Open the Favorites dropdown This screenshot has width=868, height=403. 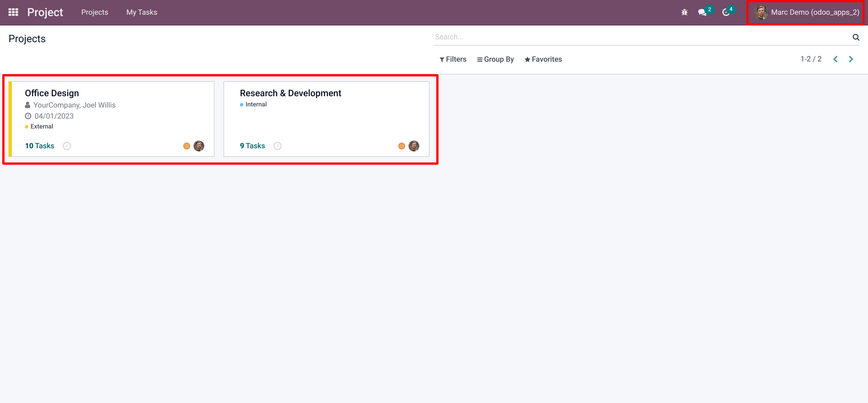tap(543, 59)
